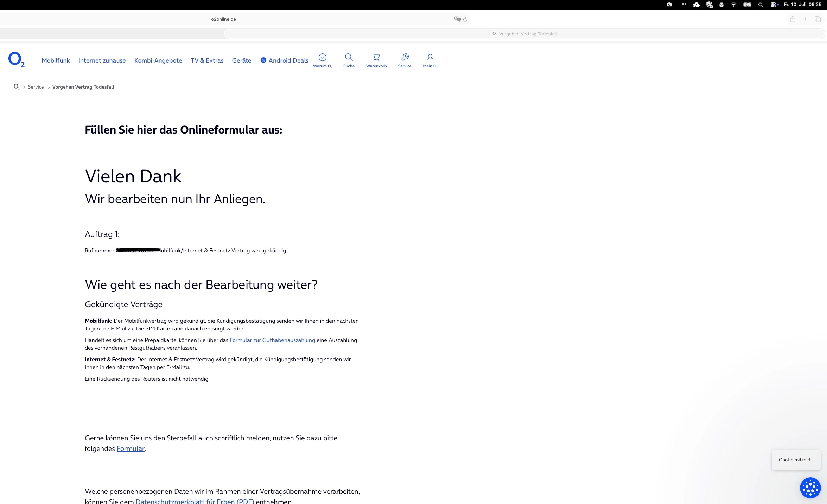Open the Datenschutzmerkblatt für Erben PDF link
This screenshot has height=504, width=827.
tap(195, 501)
